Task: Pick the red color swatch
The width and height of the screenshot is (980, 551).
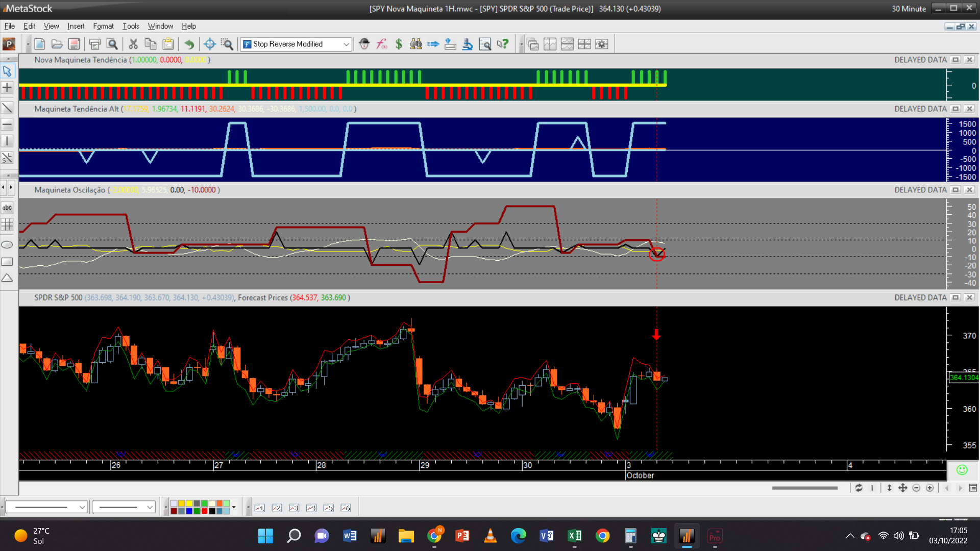Action: pos(204,511)
